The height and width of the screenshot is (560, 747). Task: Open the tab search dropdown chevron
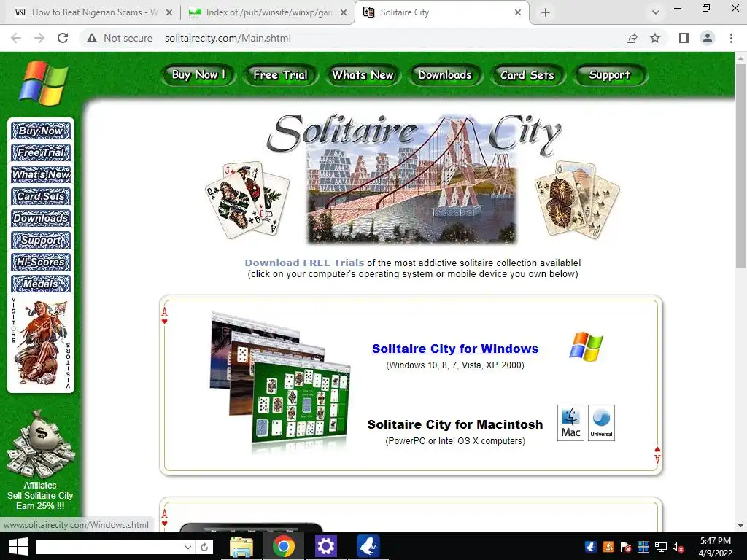click(x=656, y=12)
